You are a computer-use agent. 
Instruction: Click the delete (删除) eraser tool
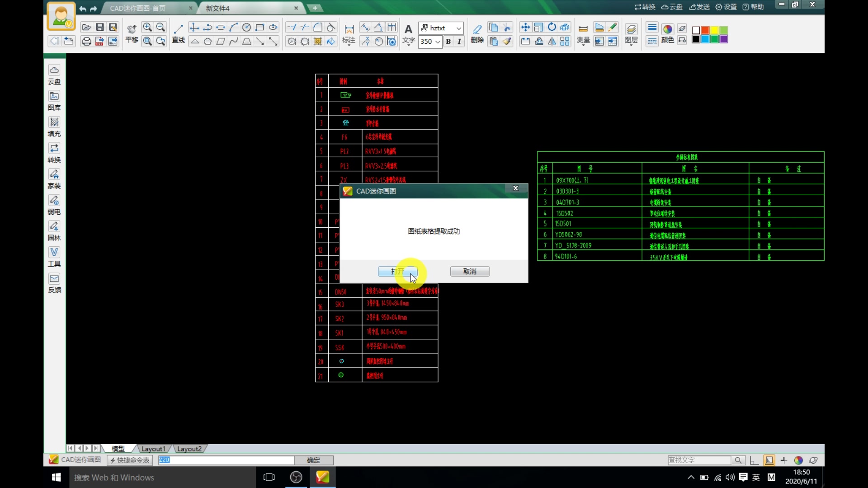(x=477, y=34)
